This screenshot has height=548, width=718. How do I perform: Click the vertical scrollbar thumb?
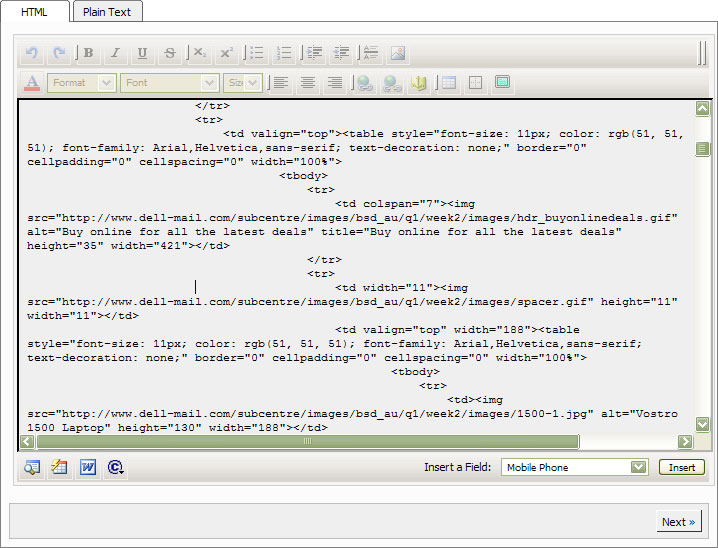(x=702, y=149)
